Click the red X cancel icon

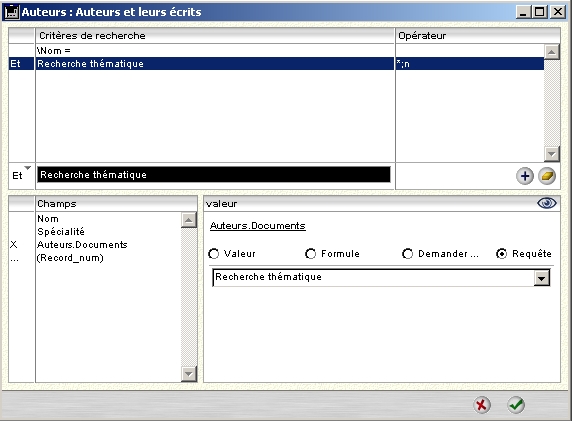tap(482, 405)
